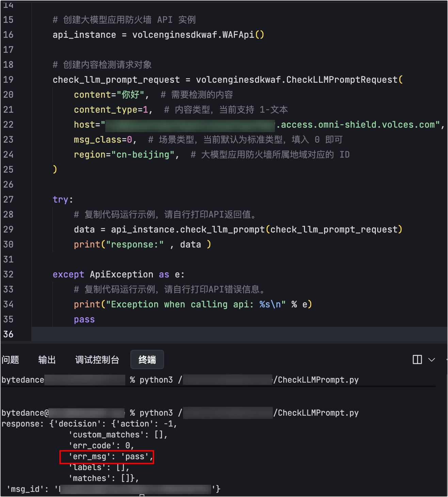Click the comment "# 创建大模型应用防火墙 API 实例"
The width and height of the screenshot is (448, 497).
click(124, 20)
